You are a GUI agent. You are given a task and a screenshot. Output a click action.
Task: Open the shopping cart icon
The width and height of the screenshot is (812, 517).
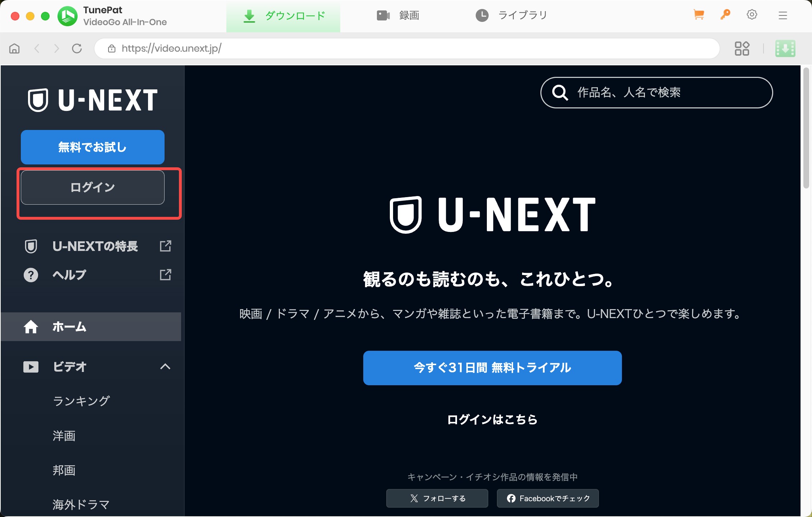(x=699, y=15)
